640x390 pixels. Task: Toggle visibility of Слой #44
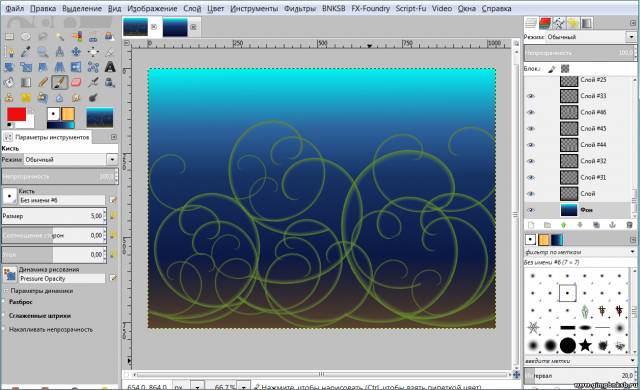tap(530, 145)
